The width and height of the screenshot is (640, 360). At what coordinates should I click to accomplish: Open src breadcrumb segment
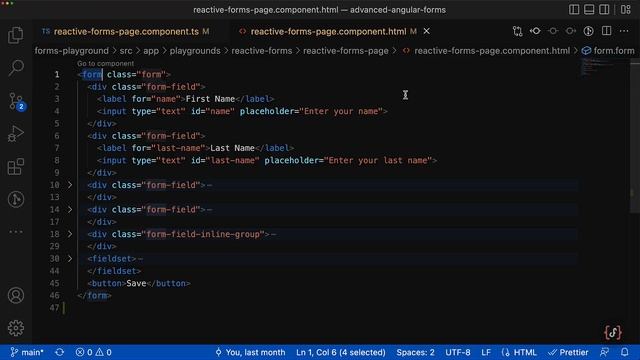pyautogui.click(x=126, y=51)
